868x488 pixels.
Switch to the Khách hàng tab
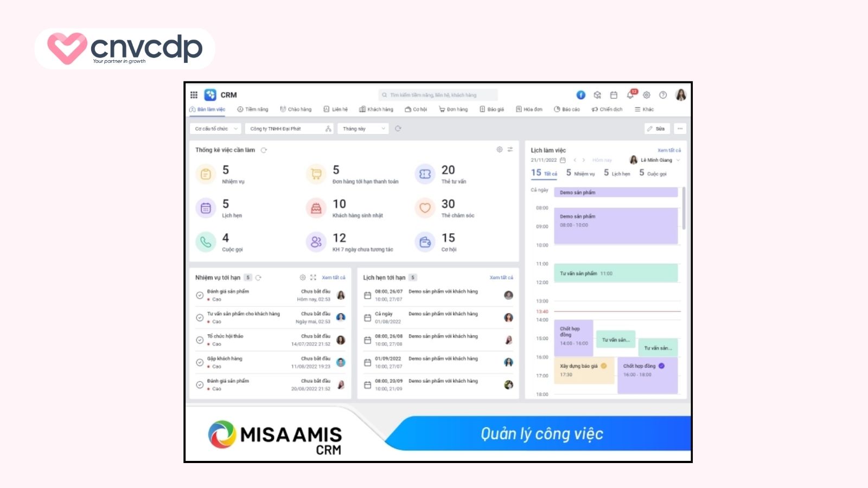pyautogui.click(x=376, y=109)
